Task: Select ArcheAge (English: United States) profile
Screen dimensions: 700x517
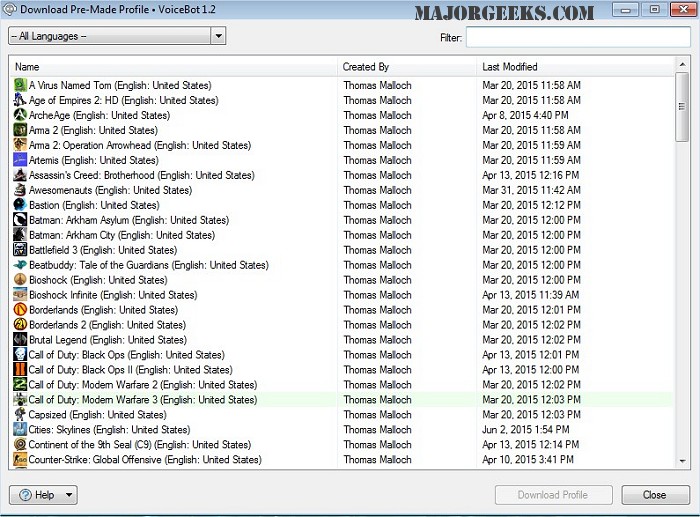Action: [x=342, y=115]
